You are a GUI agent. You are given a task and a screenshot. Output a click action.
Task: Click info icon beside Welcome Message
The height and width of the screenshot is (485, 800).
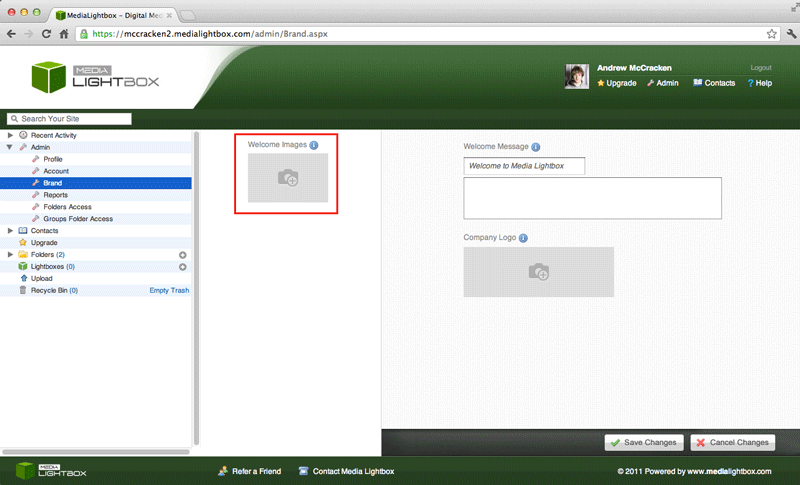coord(536,147)
